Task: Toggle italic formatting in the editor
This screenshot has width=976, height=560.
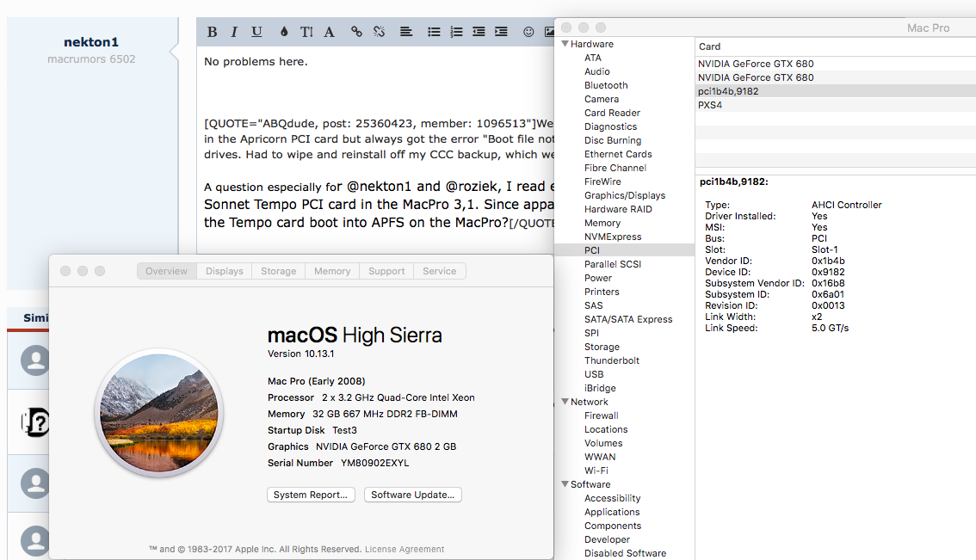Action: pyautogui.click(x=234, y=32)
